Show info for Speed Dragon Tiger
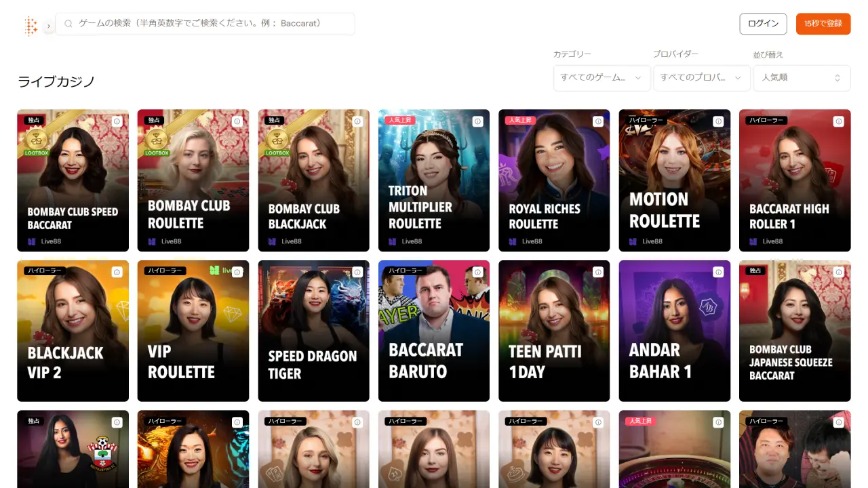The image size is (868, 488). 357,272
